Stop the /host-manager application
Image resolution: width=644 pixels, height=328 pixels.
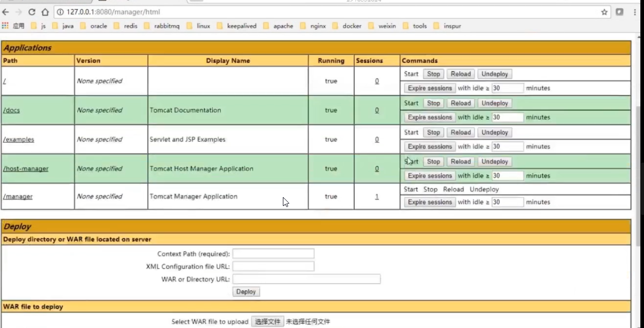click(x=434, y=162)
